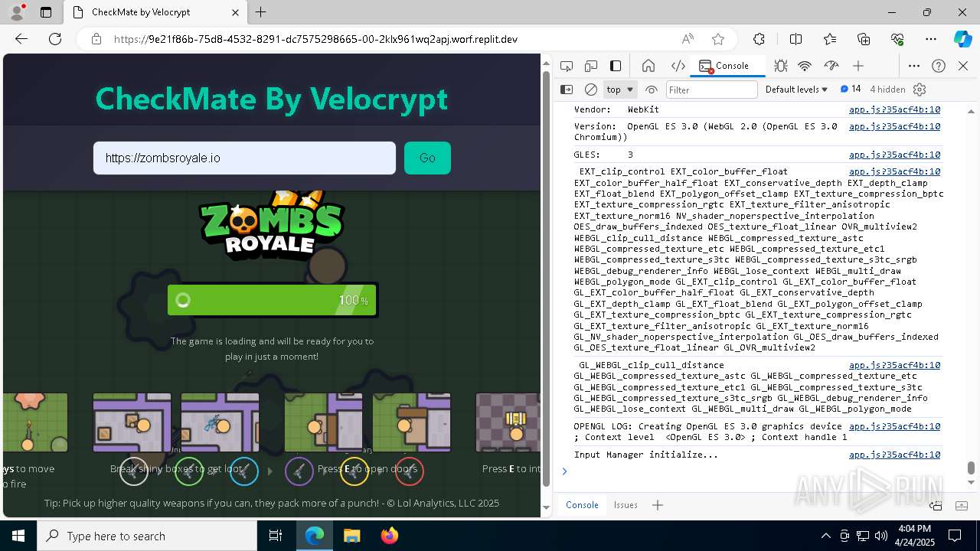
Task: Open app.js link beside OPENGL LOG line
Action: [894, 426]
